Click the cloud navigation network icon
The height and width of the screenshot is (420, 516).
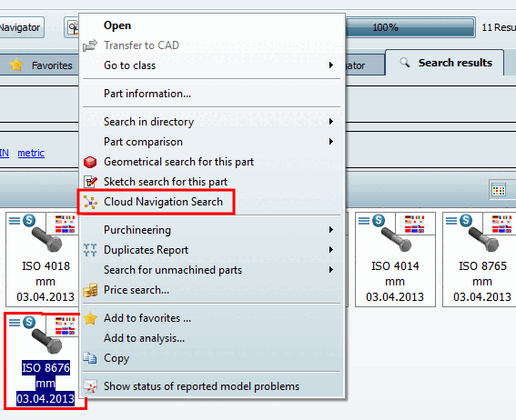(90, 202)
